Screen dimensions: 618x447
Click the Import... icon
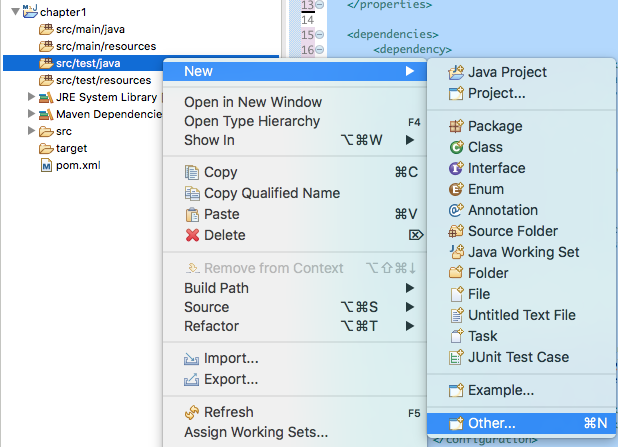[x=192, y=359]
